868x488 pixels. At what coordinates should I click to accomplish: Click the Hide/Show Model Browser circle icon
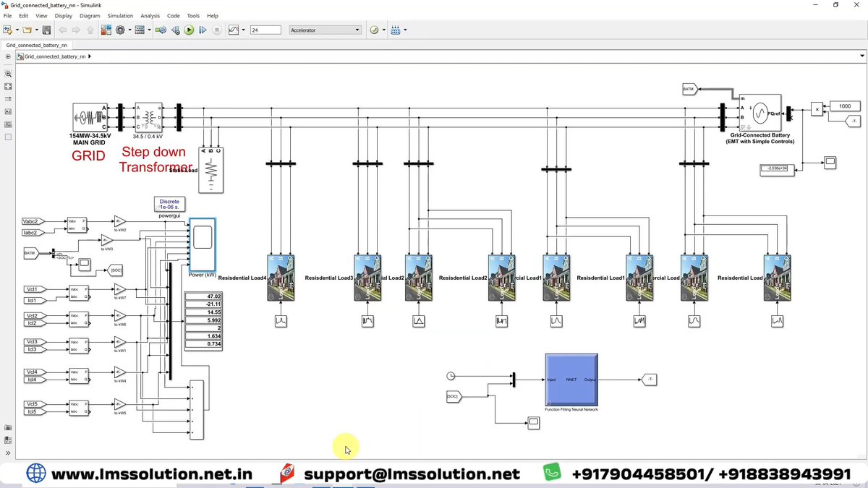tap(8, 56)
